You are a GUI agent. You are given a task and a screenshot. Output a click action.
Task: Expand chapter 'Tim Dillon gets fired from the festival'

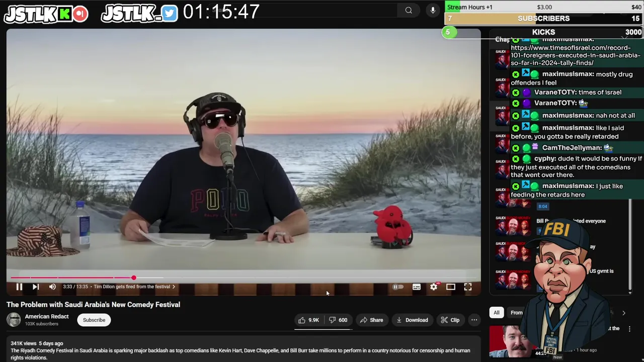(135, 287)
